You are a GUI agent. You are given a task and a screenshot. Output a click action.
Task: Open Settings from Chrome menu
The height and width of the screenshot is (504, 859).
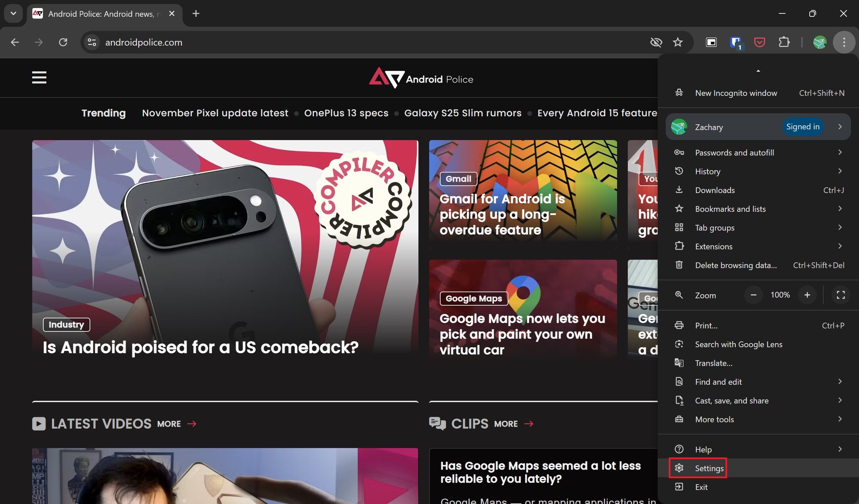click(709, 468)
